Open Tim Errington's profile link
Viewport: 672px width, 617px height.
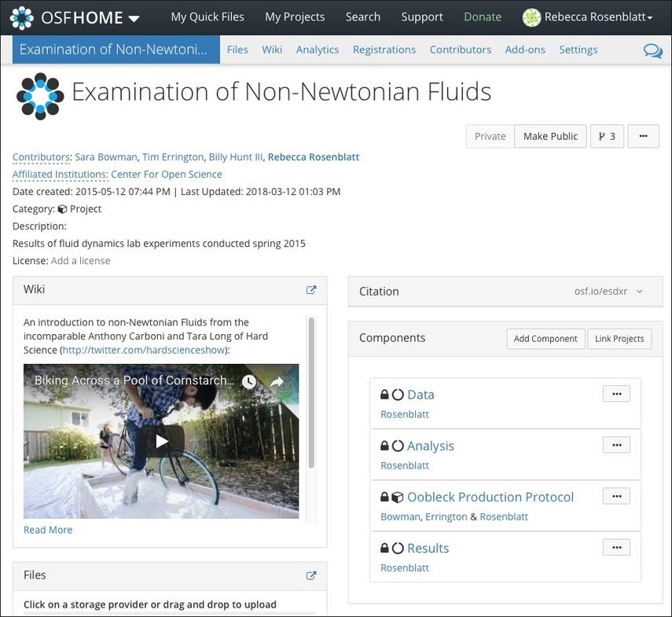pyautogui.click(x=173, y=157)
